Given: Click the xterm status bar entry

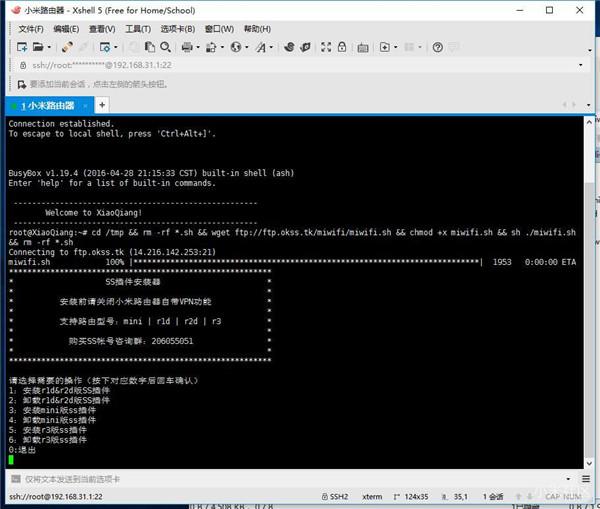Looking at the screenshot, I should click(x=372, y=497).
